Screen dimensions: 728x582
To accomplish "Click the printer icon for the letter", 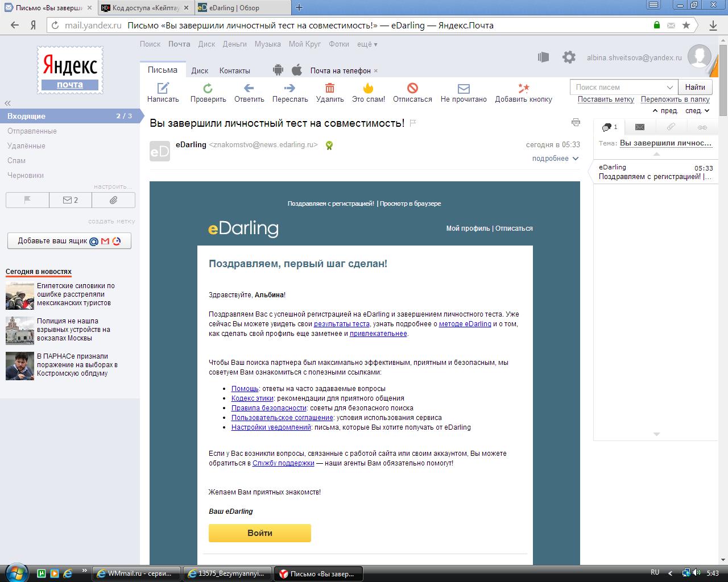I will pyautogui.click(x=576, y=122).
